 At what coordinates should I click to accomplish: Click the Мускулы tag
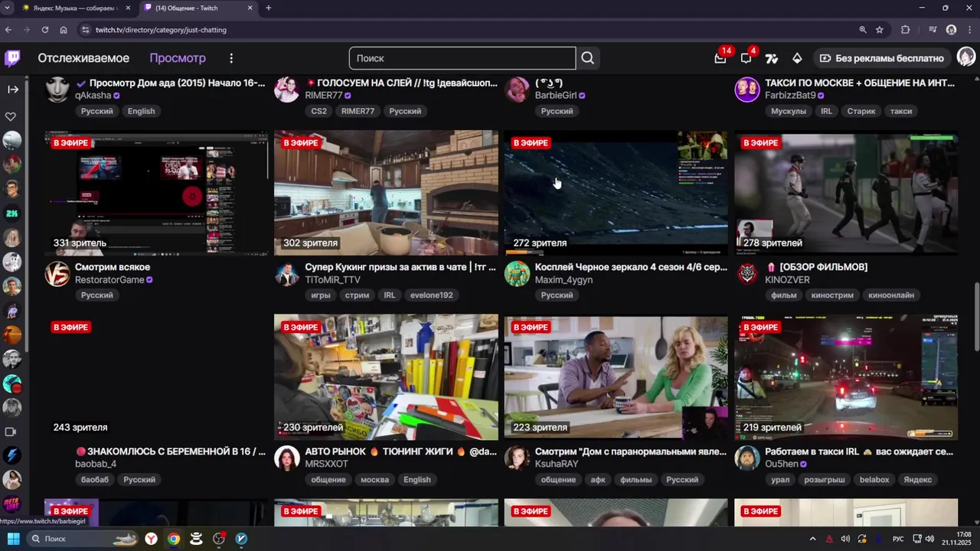click(789, 111)
